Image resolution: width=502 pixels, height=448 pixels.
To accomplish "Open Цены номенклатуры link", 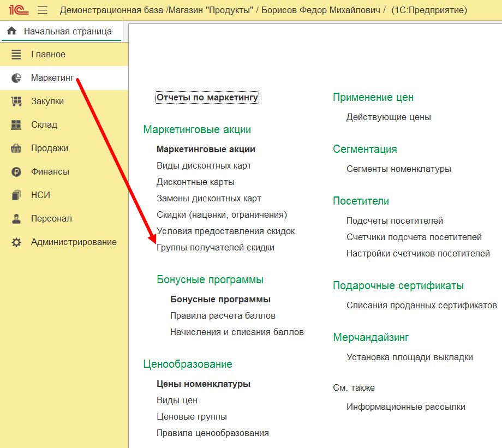I will [x=203, y=384].
